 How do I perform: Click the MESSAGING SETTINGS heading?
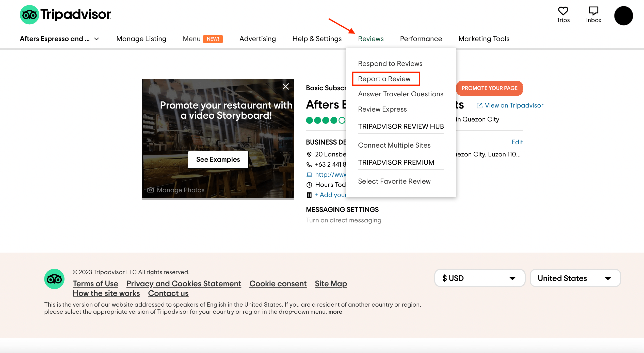coord(342,210)
